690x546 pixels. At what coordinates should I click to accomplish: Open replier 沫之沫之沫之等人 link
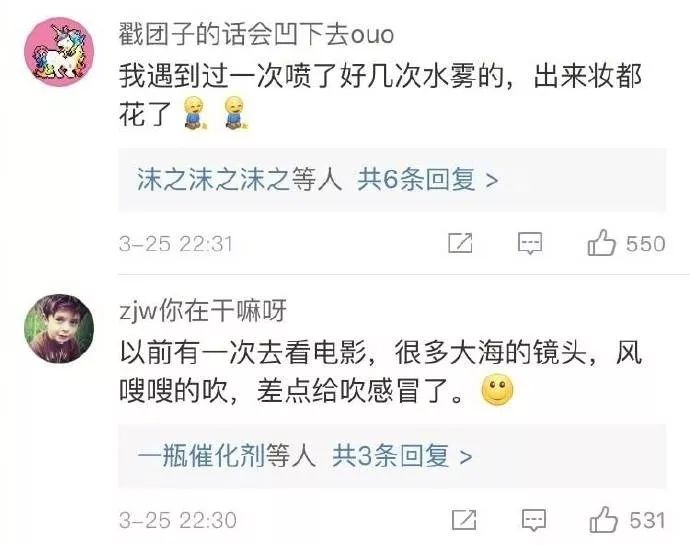(239, 180)
